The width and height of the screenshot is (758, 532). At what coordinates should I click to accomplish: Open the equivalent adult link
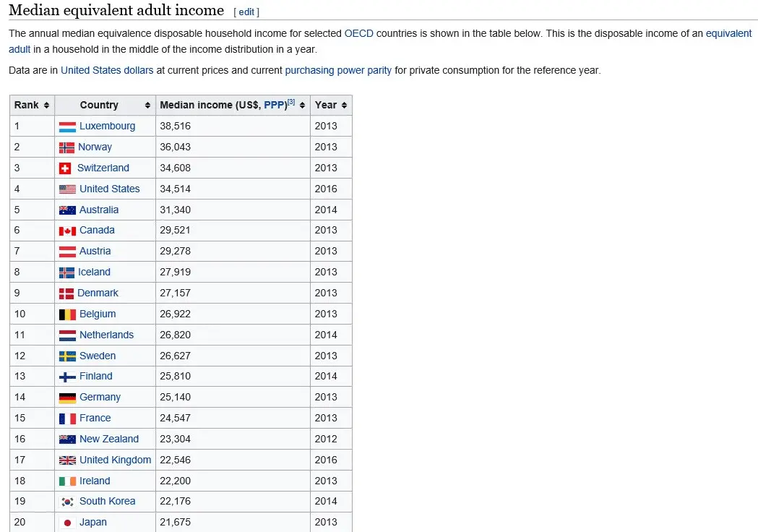pos(728,33)
